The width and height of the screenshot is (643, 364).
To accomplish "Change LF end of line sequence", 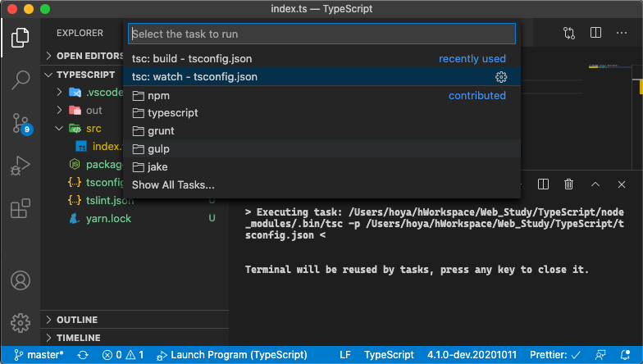I will [x=345, y=354].
